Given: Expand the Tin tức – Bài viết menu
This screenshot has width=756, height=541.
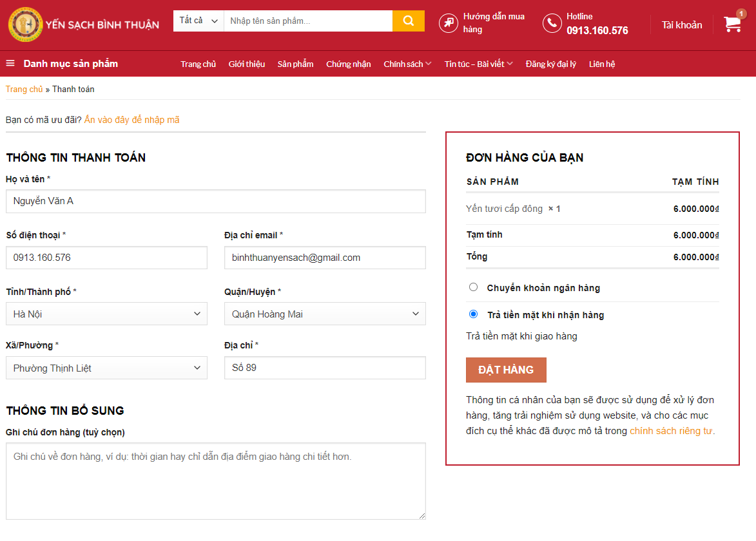Looking at the screenshot, I should click(x=478, y=64).
